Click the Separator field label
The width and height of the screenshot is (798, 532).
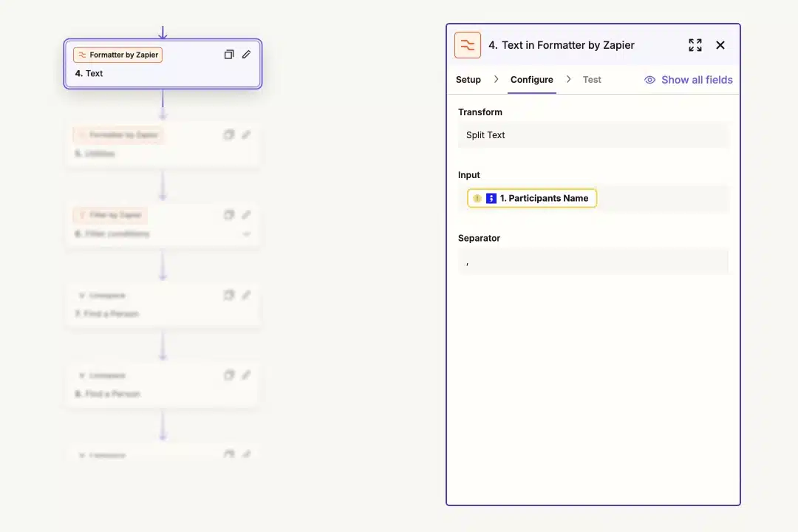[x=479, y=238]
